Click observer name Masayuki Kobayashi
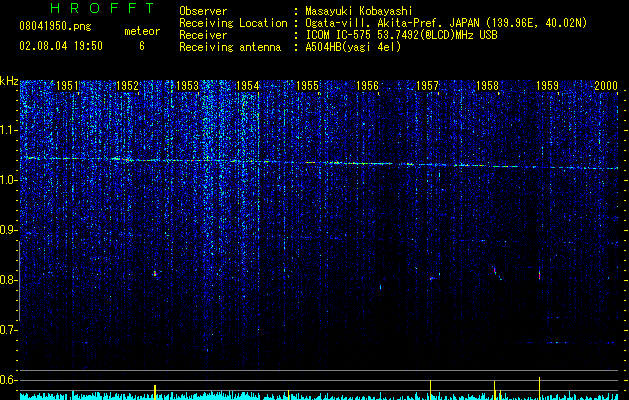This screenshot has width=629, height=400. point(359,11)
